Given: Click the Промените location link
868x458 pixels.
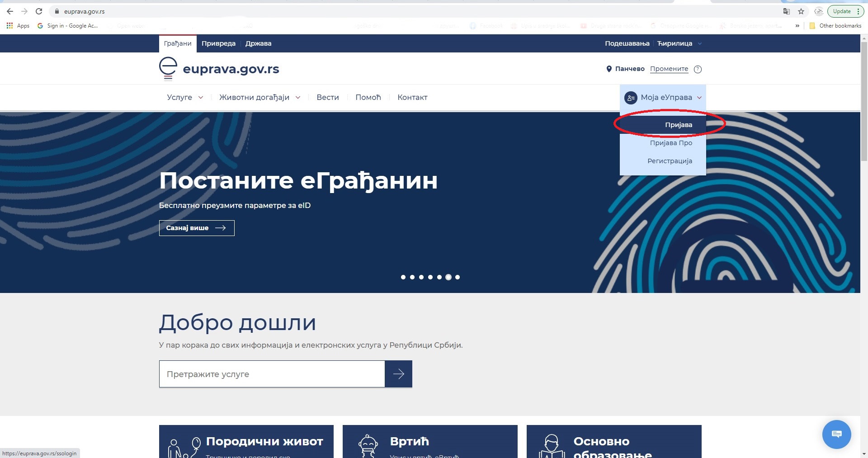Looking at the screenshot, I should 669,69.
